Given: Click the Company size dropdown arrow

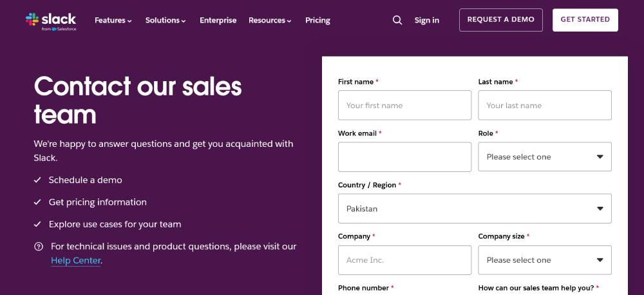Looking at the screenshot, I should [x=600, y=260].
